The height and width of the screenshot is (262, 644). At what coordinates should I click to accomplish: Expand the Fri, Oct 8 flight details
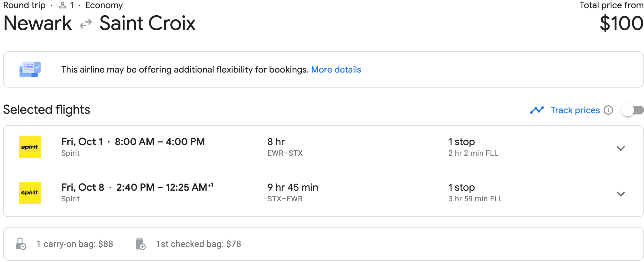point(621,194)
